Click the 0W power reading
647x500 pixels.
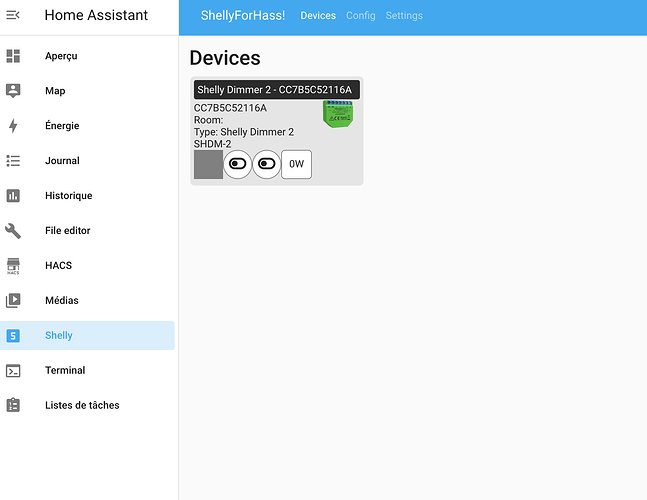pos(296,164)
